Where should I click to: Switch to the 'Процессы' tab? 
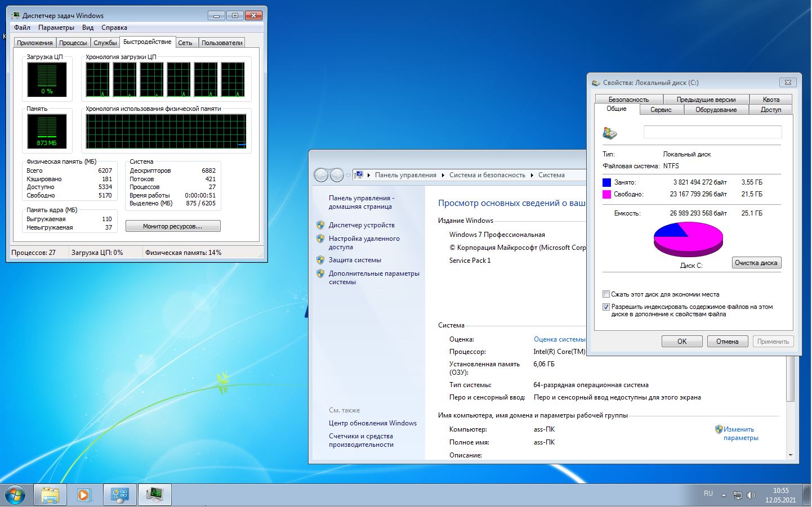[x=73, y=43]
